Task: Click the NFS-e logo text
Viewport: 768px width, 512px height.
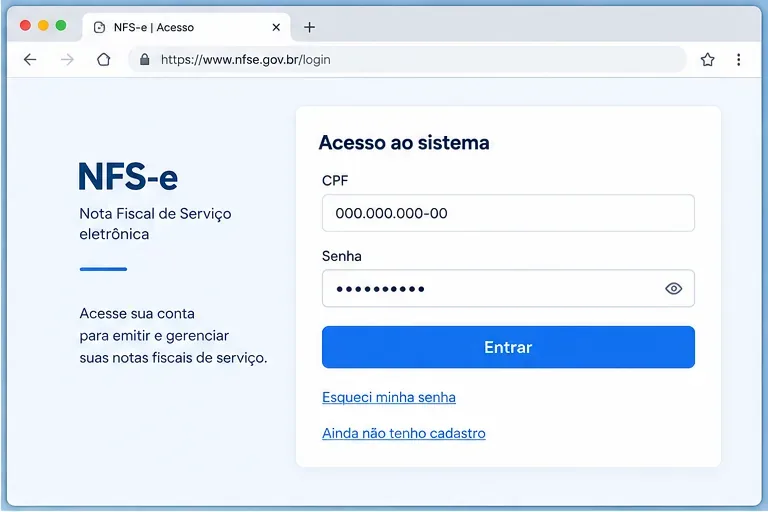Action: (128, 177)
